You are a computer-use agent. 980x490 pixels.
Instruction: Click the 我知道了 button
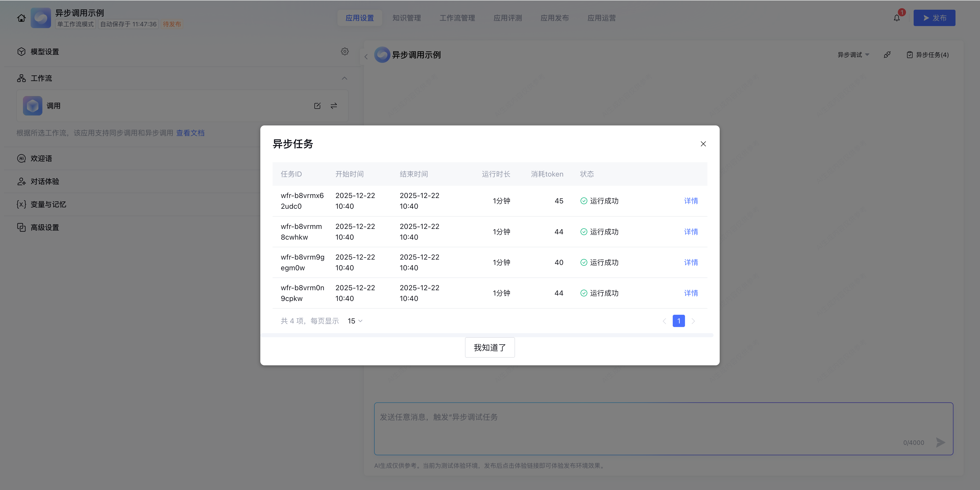[490, 348]
